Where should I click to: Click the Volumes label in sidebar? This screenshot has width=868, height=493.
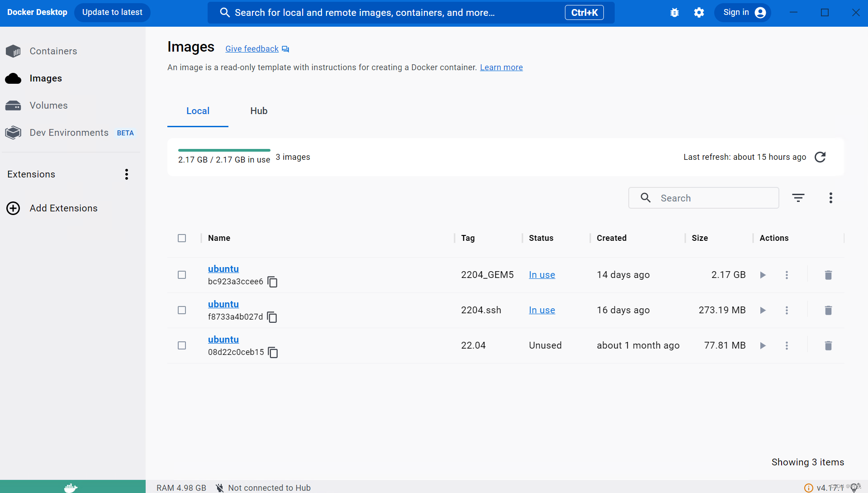(49, 105)
